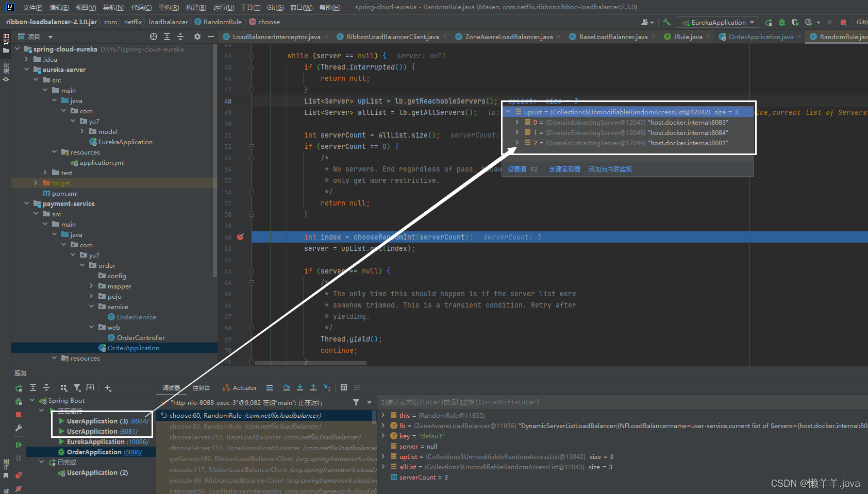Image resolution: width=868 pixels, height=494 pixels.
Task: Open the Actuator tab
Action: [x=240, y=388]
